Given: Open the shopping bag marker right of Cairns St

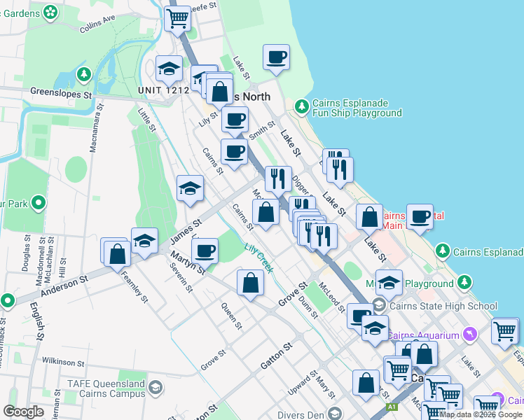Looking at the screenshot, I should tap(266, 213).
